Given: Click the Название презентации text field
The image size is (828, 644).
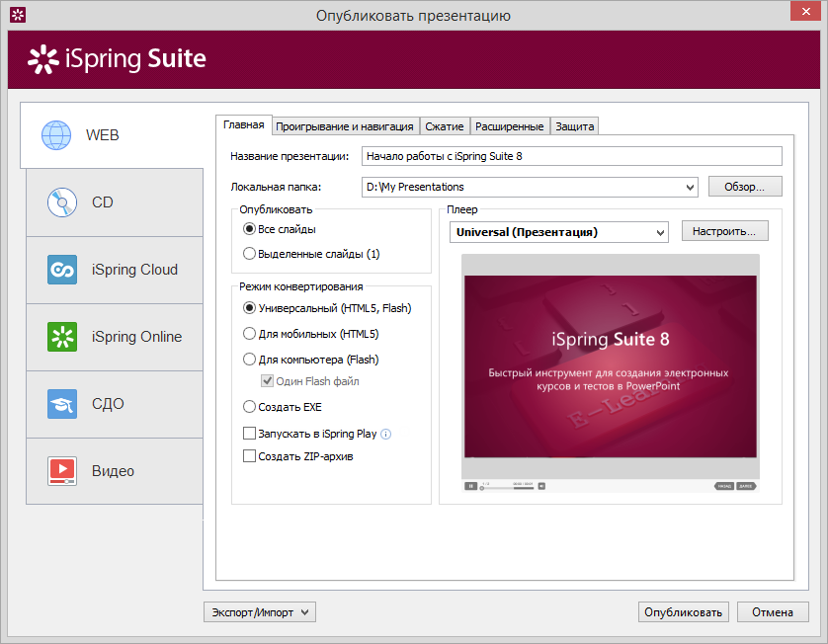Looking at the screenshot, I should click(x=571, y=156).
